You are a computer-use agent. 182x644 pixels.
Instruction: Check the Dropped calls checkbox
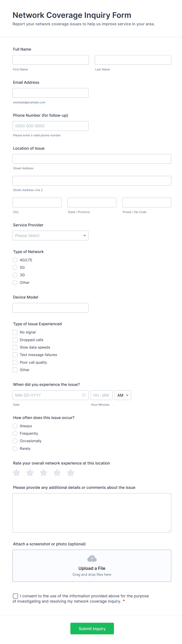(15, 340)
